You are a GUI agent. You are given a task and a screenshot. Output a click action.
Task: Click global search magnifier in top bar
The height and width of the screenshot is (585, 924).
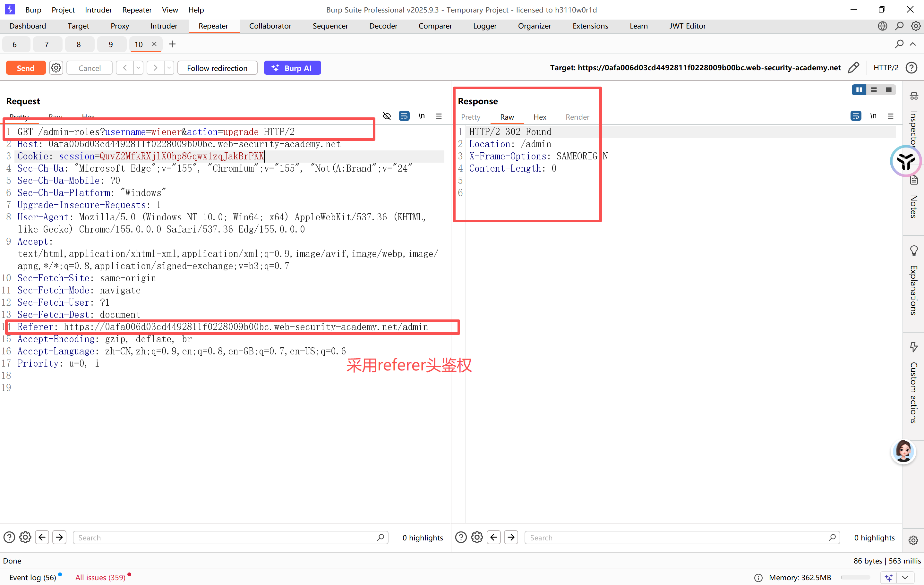point(899,26)
